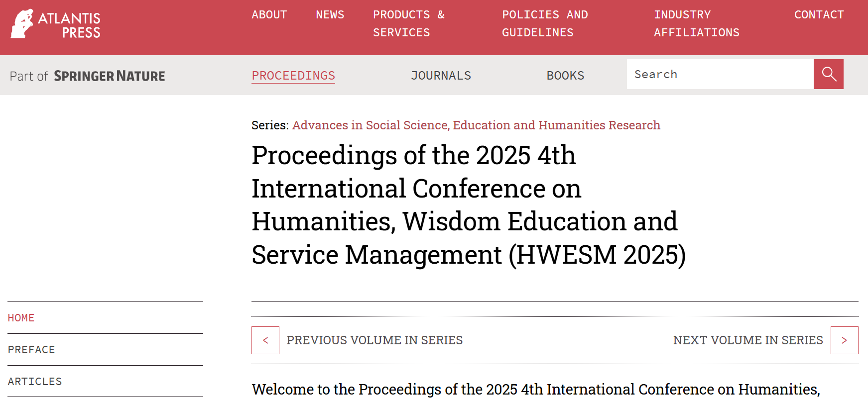Navigate to Industry Affiliations

click(696, 23)
